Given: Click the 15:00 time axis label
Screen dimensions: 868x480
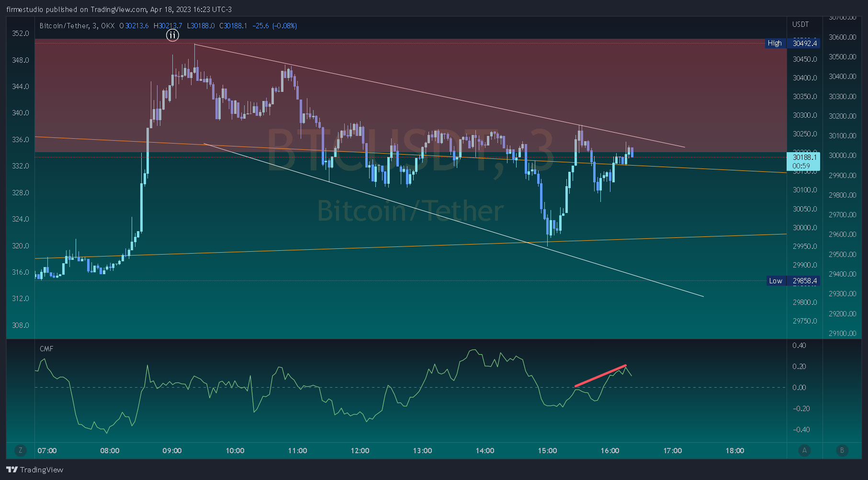Looking at the screenshot, I should click(x=547, y=451).
